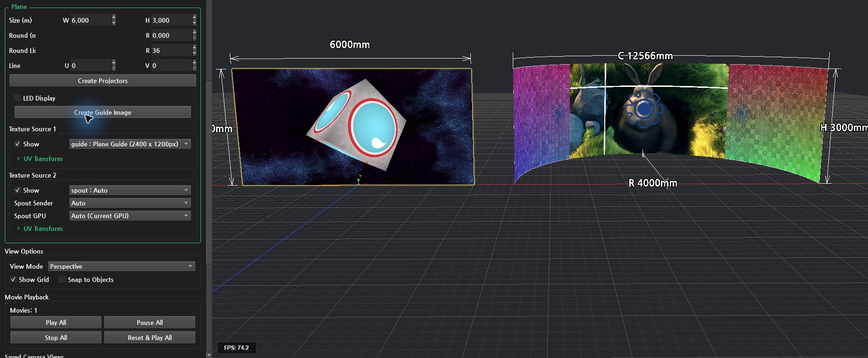Click the Size W 6,000 input field
Viewport: 868px width, 358px height.
pos(91,20)
